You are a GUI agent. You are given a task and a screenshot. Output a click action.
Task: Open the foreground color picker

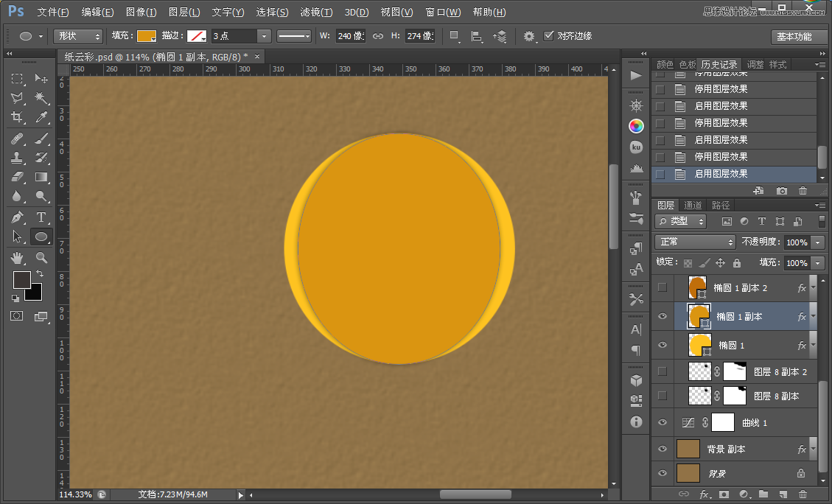pyautogui.click(x=22, y=279)
